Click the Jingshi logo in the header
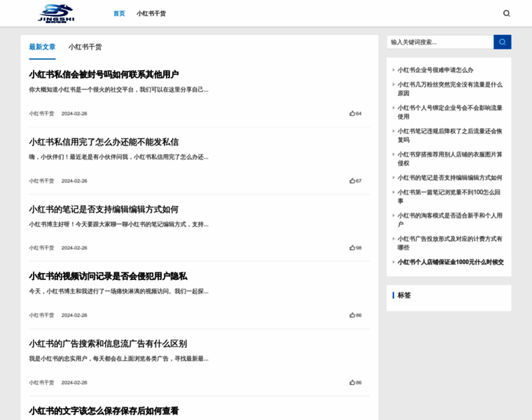This screenshot has width=532, height=420. (x=56, y=13)
